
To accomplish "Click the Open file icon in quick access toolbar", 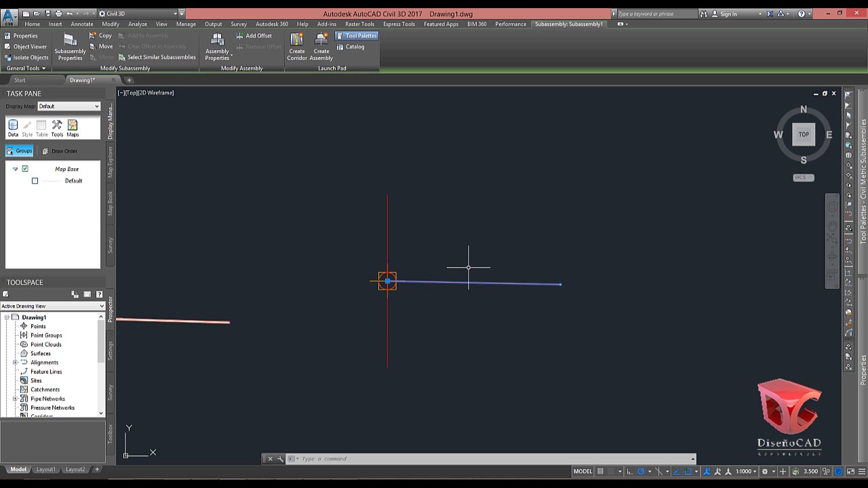I will 36,14.
